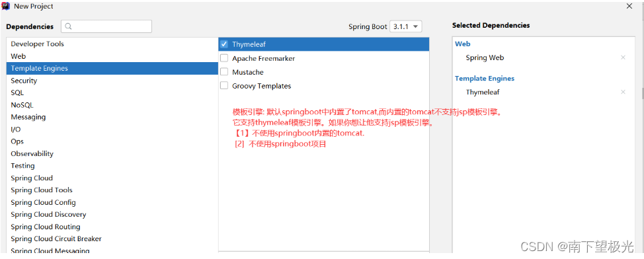Remove Spring Web from selected dependencies
This screenshot has height=259, width=644.
[623, 57]
